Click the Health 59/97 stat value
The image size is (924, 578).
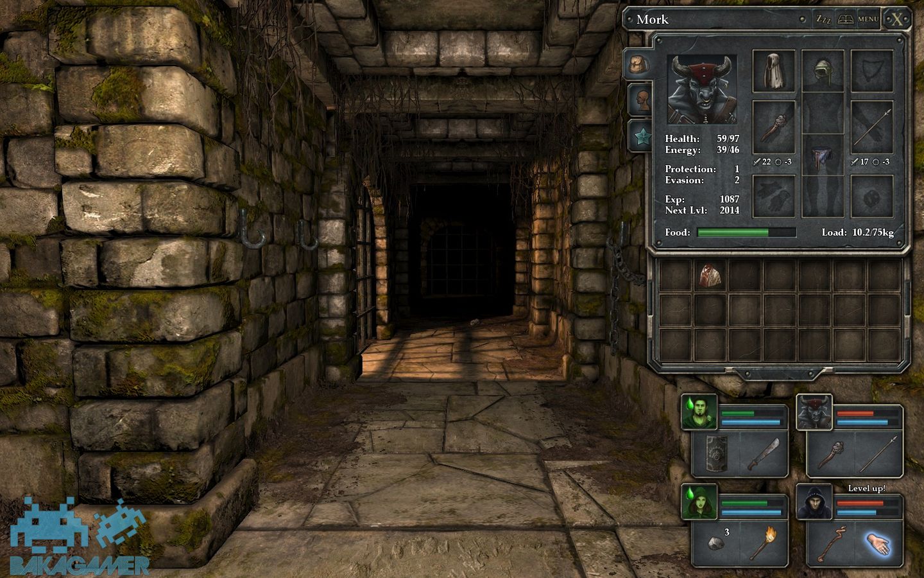[728, 139]
